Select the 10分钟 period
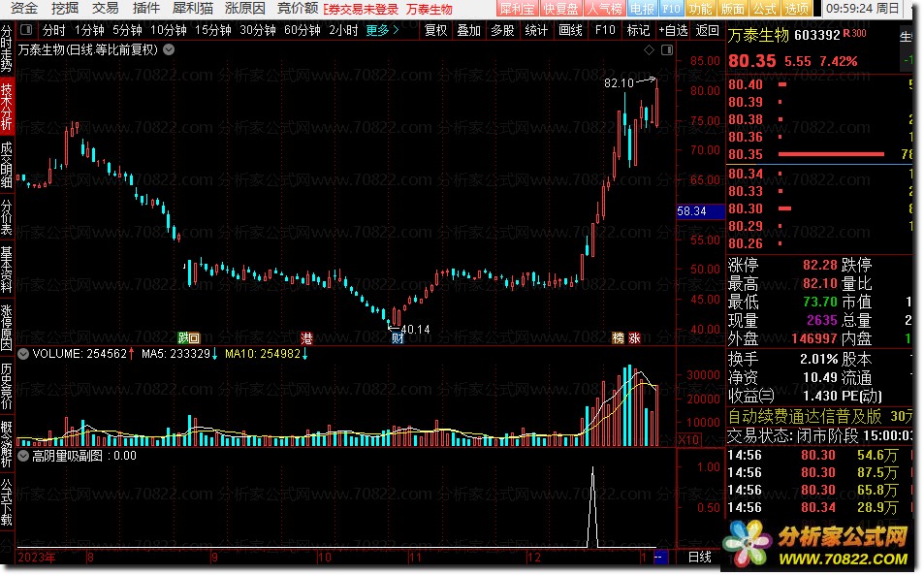This screenshot has height=575, width=924. 169,30
